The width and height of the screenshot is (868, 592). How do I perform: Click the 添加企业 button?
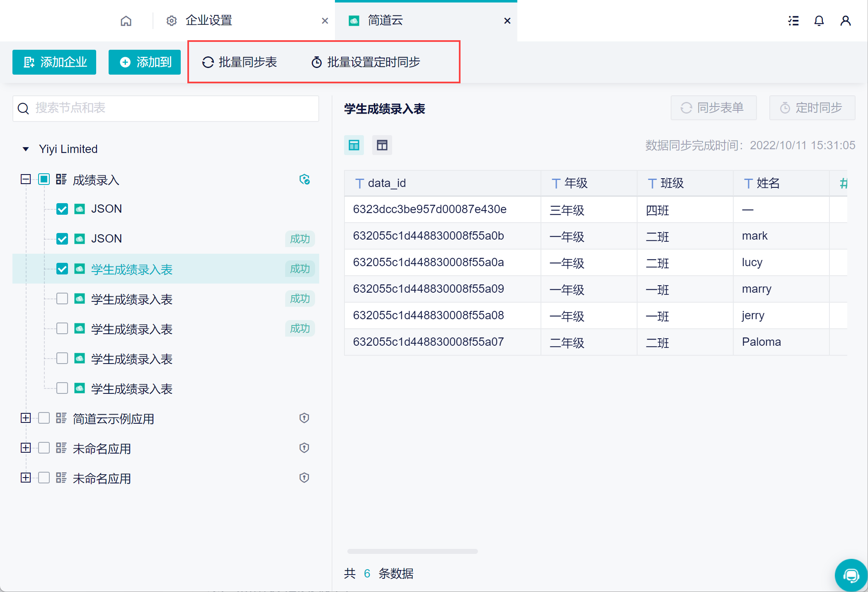54,62
